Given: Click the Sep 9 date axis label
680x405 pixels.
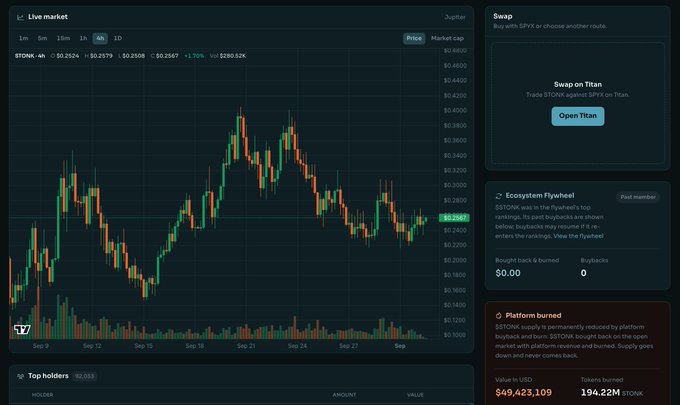Looking at the screenshot, I should tap(41, 346).
